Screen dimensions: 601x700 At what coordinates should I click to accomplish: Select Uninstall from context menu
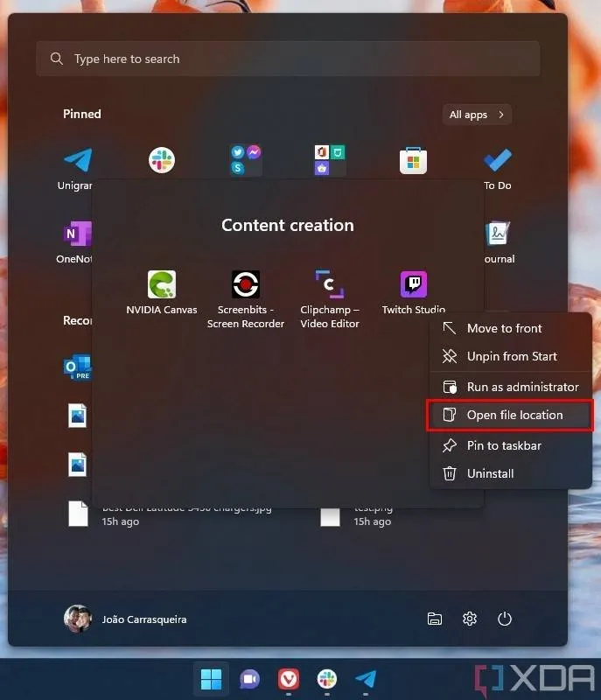[511, 473]
